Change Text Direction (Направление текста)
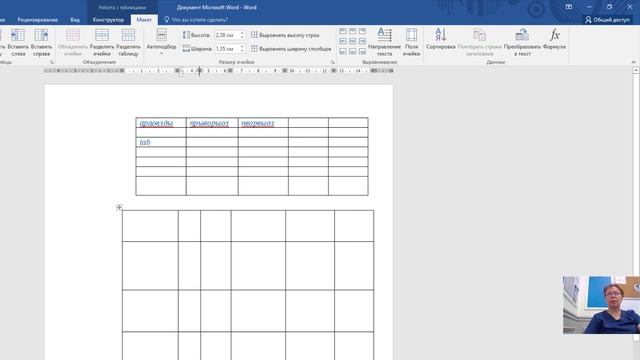The width and height of the screenshot is (640, 360). 384,42
